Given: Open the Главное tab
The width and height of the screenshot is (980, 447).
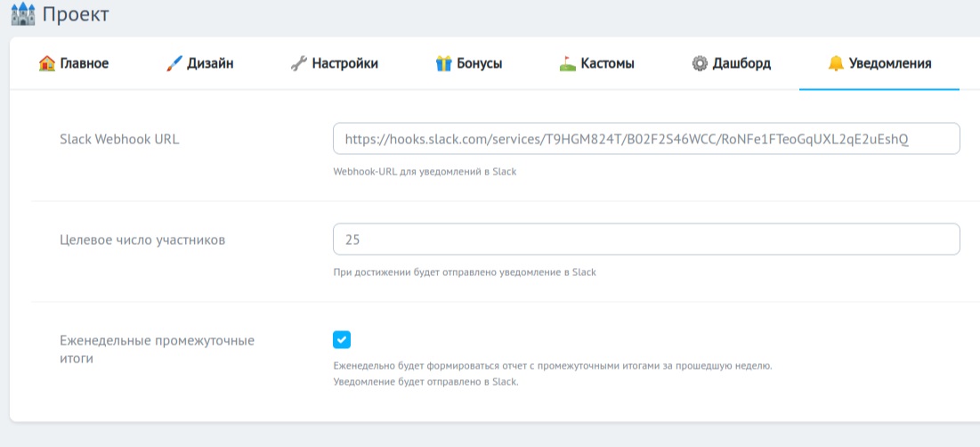Looking at the screenshot, I should pyautogui.click(x=74, y=63).
